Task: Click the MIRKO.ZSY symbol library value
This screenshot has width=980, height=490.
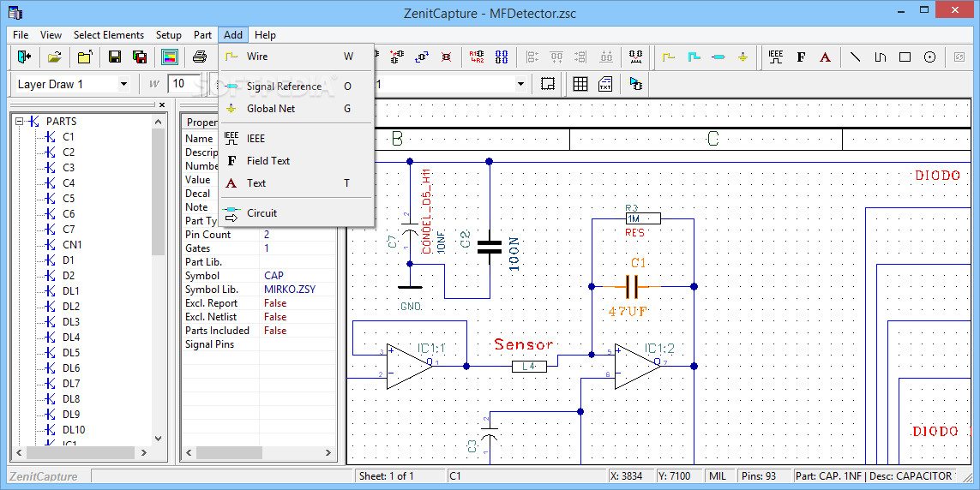Action: point(290,290)
